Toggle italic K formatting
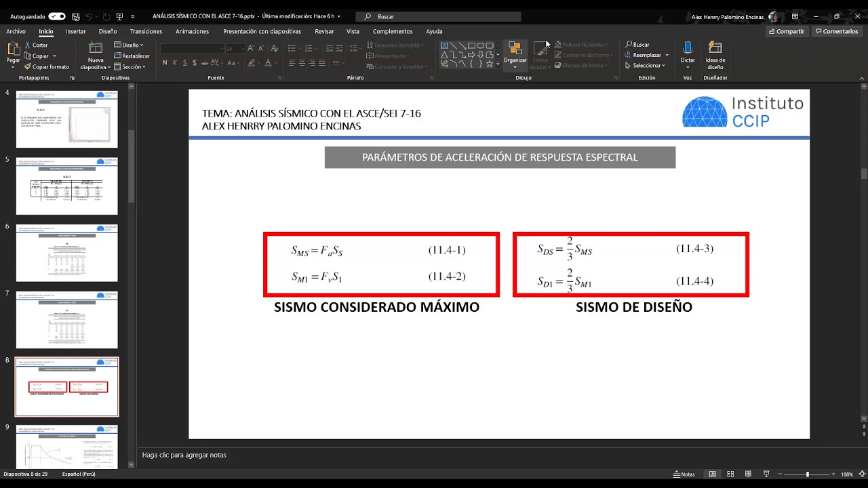868x488 pixels. [175, 62]
